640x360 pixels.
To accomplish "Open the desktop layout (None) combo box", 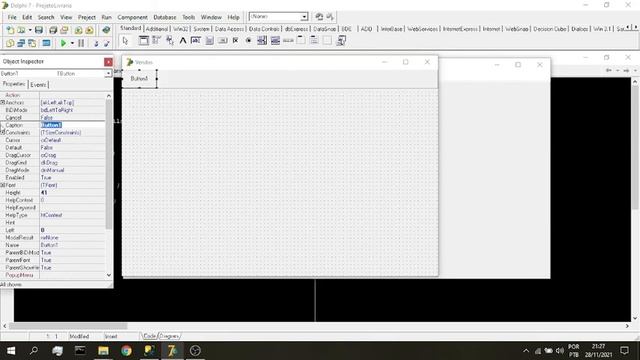I will coord(304,17).
